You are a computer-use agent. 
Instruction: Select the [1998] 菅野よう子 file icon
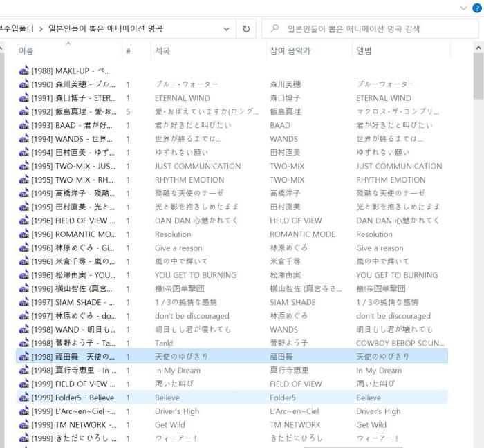[24, 343]
